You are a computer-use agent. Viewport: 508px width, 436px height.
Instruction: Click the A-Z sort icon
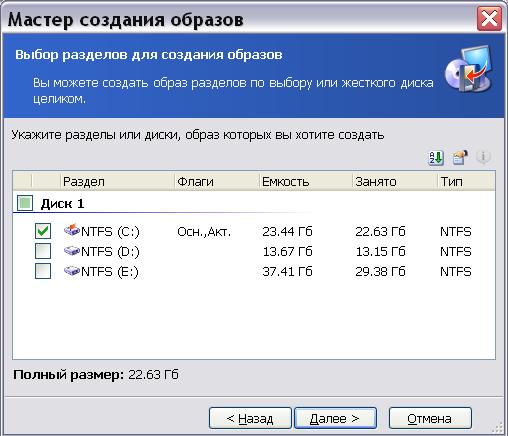tap(435, 157)
